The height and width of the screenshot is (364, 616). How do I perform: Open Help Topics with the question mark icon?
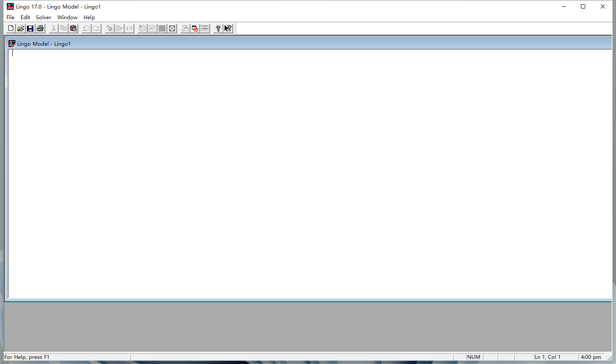(218, 29)
